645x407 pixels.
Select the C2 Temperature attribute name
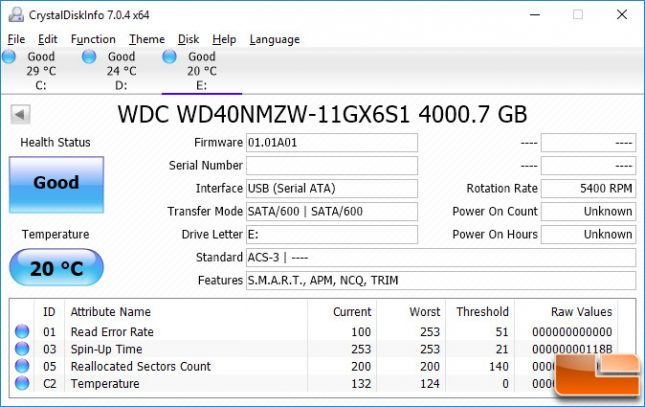point(105,384)
